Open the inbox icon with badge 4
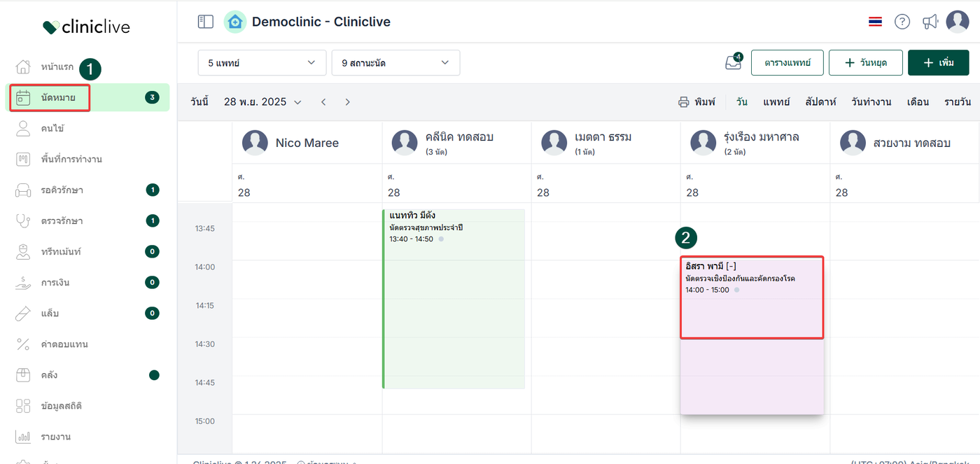 733,62
